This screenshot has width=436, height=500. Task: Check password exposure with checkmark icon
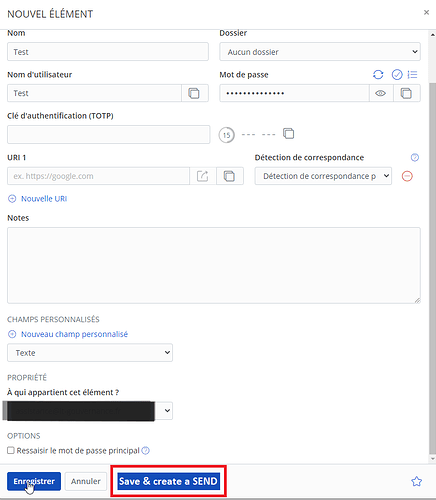point(397,75)
